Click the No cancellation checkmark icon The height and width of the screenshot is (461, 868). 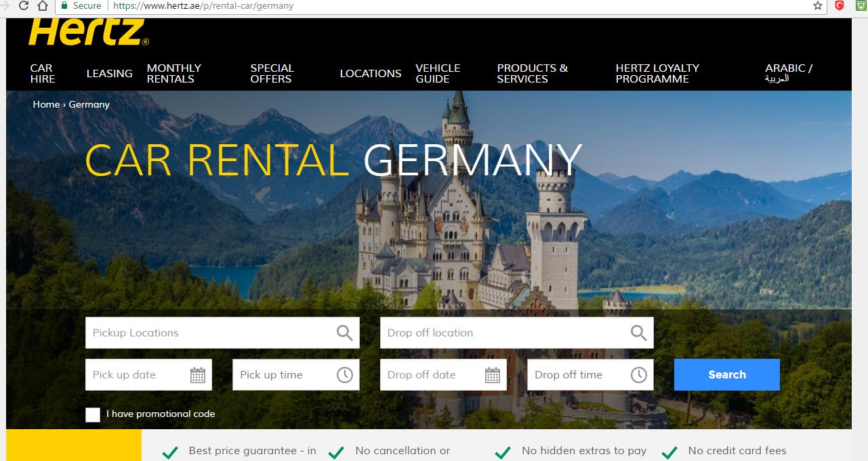[x=337, y=452]
